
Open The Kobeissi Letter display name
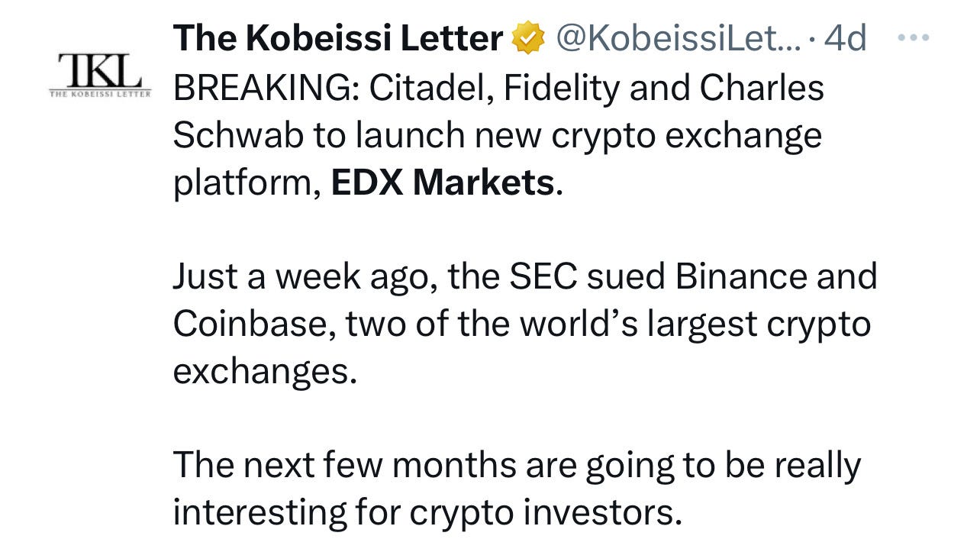[x=338, y=38]
